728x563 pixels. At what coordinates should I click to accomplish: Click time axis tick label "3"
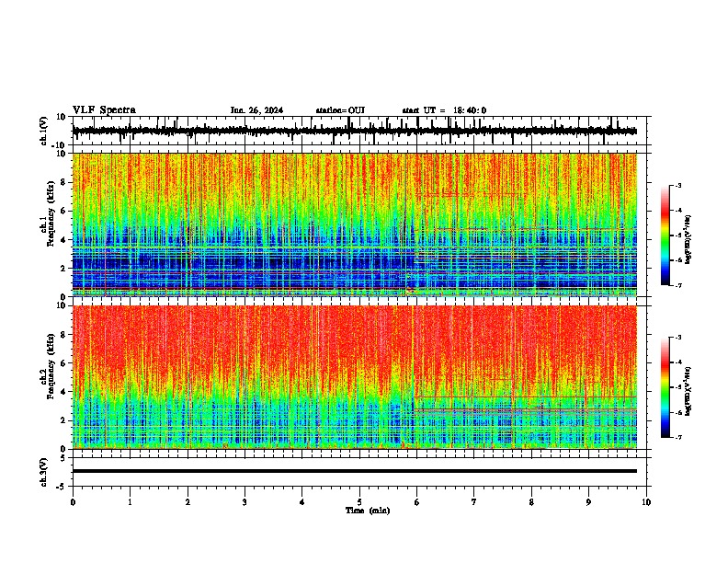click(245, 502)
